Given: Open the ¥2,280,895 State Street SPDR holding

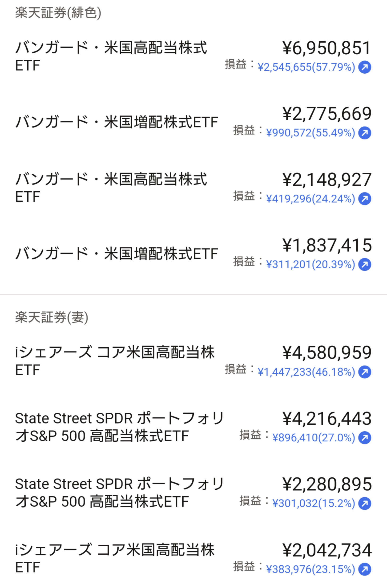Looking at the screenshot, I should point(193,493).
